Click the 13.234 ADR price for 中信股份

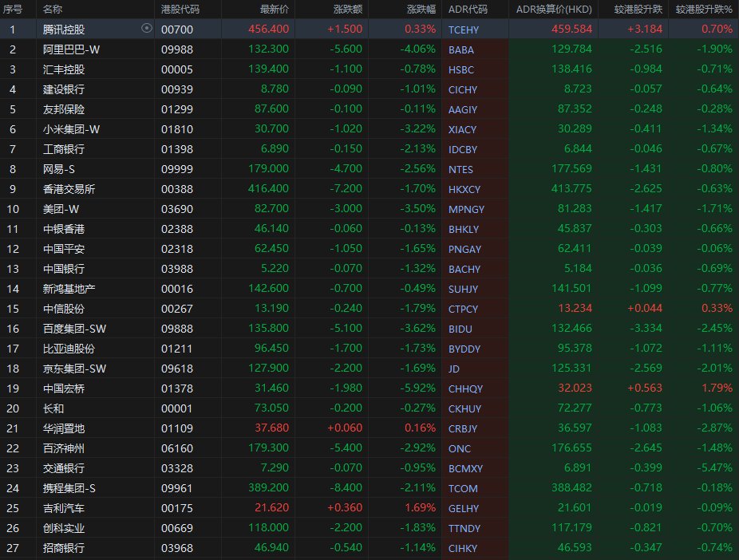pos(575,308)
